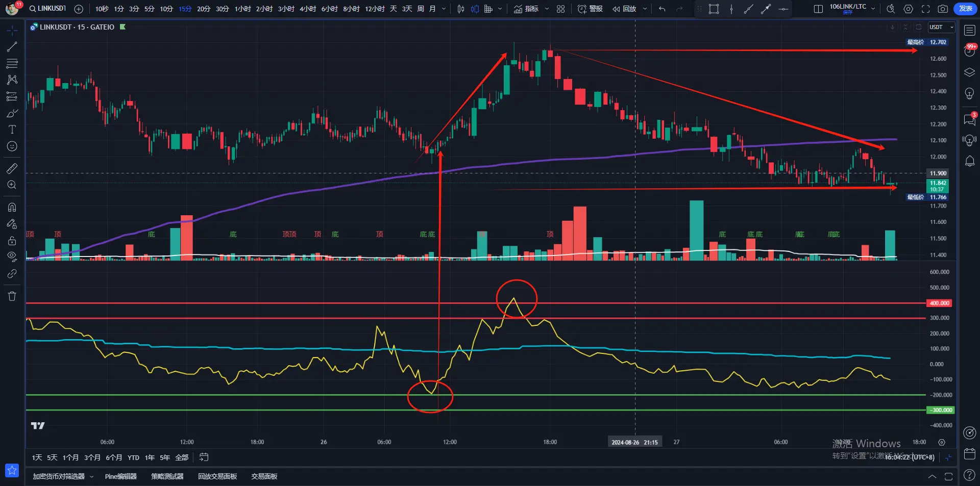Collapse the bottom panel with chevron
The image size is (980, 486).
[x=932, y=476]
